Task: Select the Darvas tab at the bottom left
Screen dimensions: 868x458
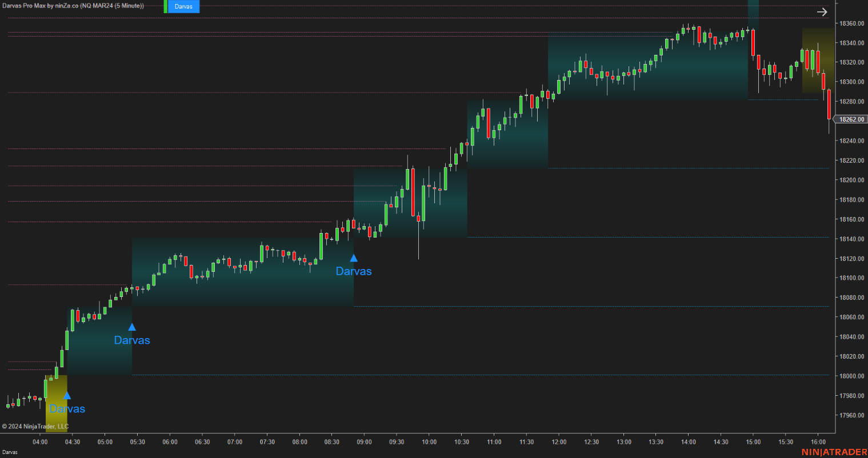Action: tap(11, 451)
